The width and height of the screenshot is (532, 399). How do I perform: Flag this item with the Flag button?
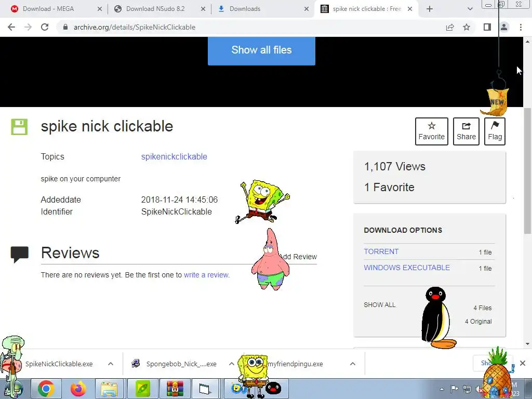point(495,131)
